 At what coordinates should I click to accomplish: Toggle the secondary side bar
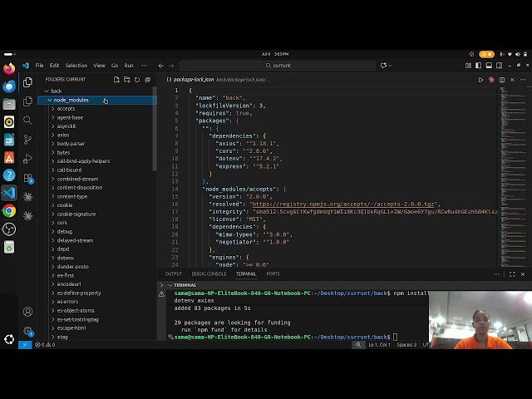pyautogui.click(x=499, y=66)
